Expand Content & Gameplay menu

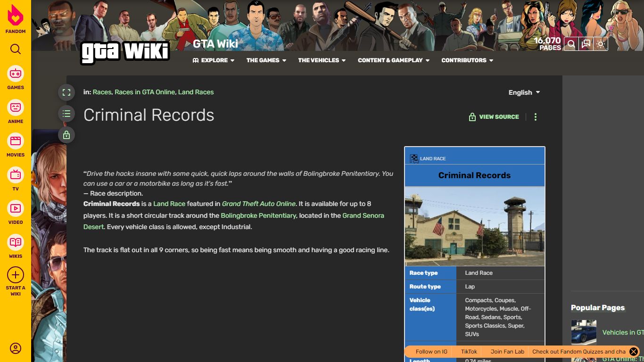coord(394,60)
